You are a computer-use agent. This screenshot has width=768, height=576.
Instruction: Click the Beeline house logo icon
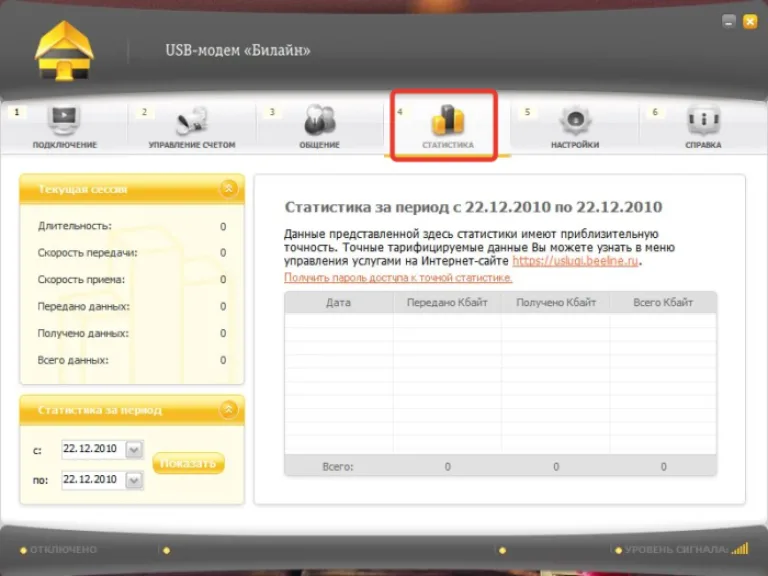click(64, 51)
